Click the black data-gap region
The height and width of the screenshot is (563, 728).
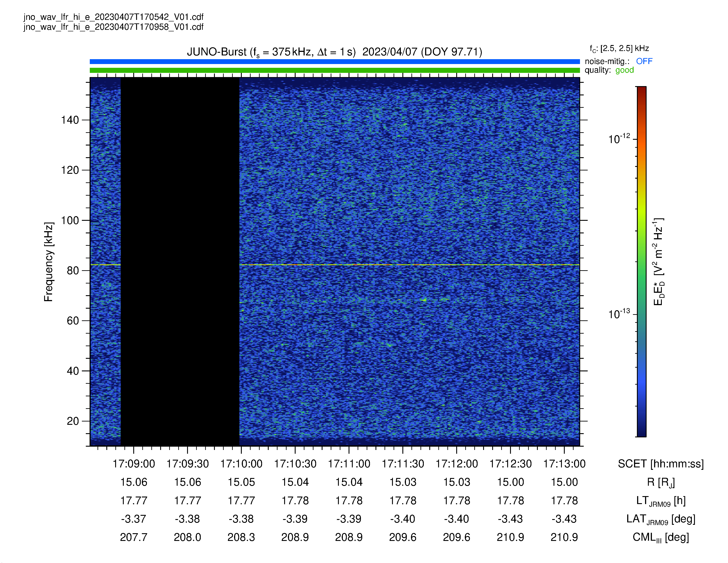pos(180,262)
